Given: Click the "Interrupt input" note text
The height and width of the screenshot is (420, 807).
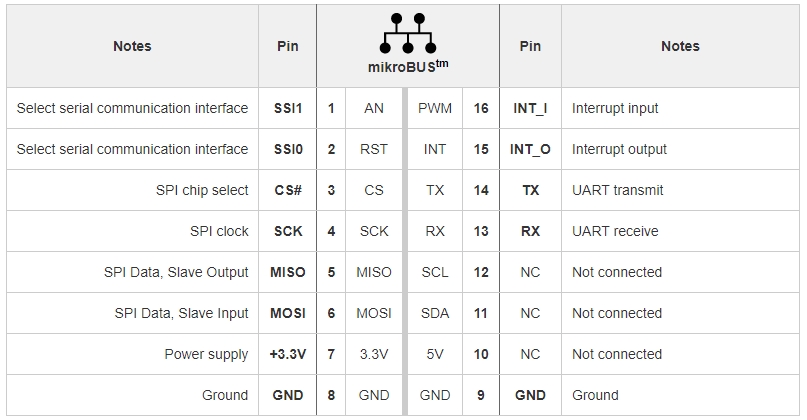Looking at the screenshot, I should tap(615, 108).
